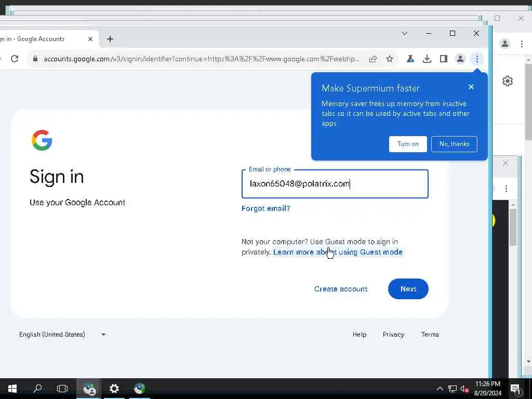Viewport: 532px width, 399px height.
Task: Switch to the Supermium taskbar app next to Settings
Action: pyautogui.click(x=139, y=389)
